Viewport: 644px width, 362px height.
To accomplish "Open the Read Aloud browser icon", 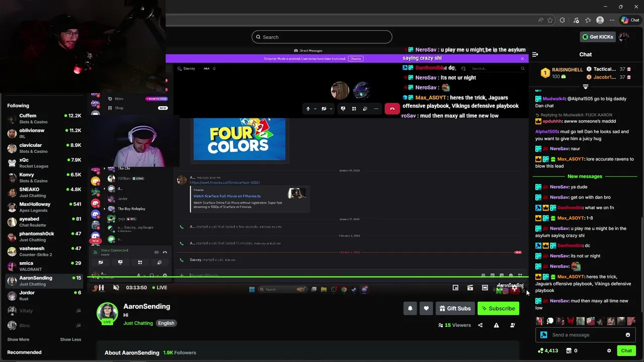I will [x=540, y=20].
